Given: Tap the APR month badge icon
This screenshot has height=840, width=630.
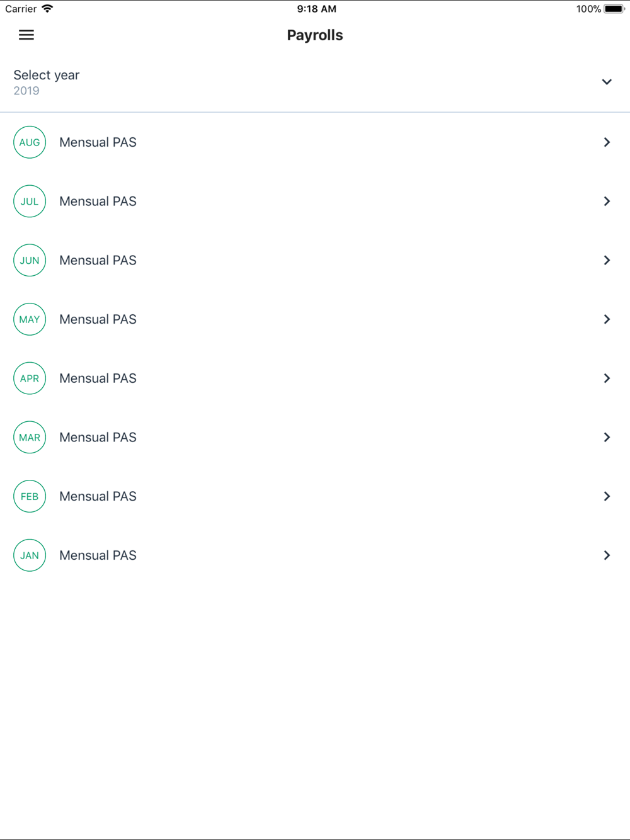Looking at the screenshot, I should pyautogui.click(x=30, y=378).
